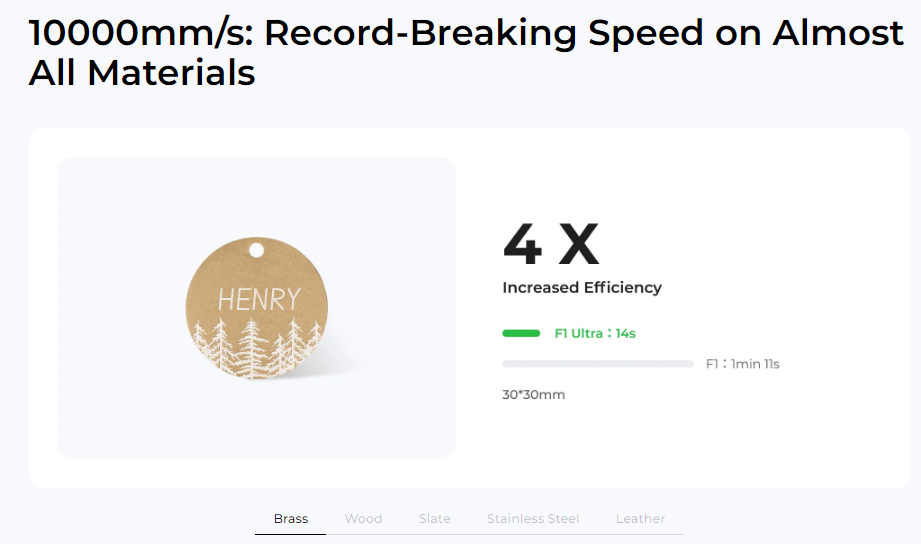Choose the Stainless Steel tab
The width and height of the screenshot is (921, 544).
(x=533, y=519)
